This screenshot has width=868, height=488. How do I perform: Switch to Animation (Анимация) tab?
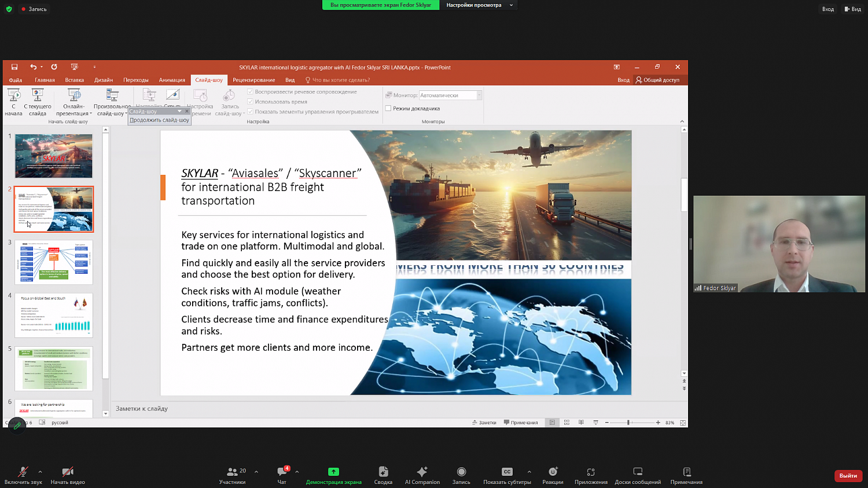[x=172, y=80]
